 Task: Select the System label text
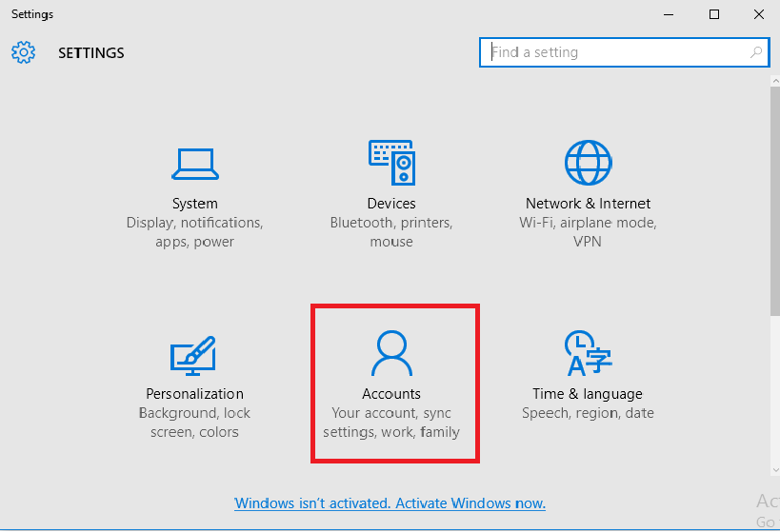click(x=195, y=204)
